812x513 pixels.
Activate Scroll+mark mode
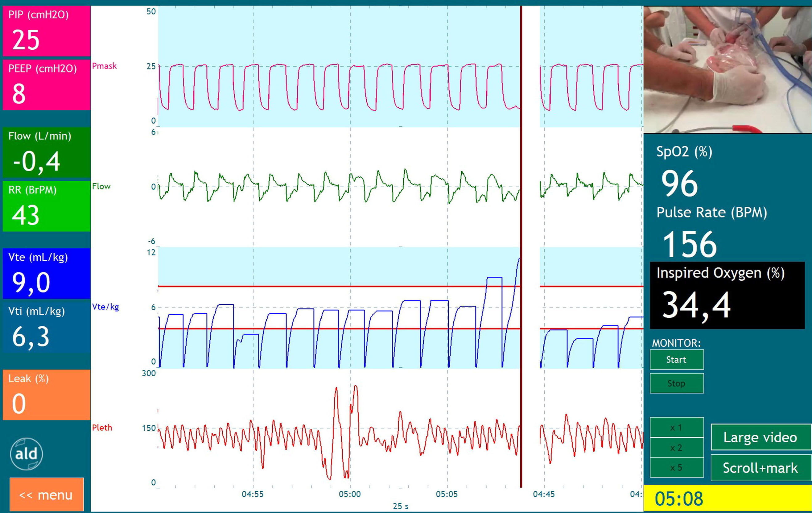click(x=761, y=467)
